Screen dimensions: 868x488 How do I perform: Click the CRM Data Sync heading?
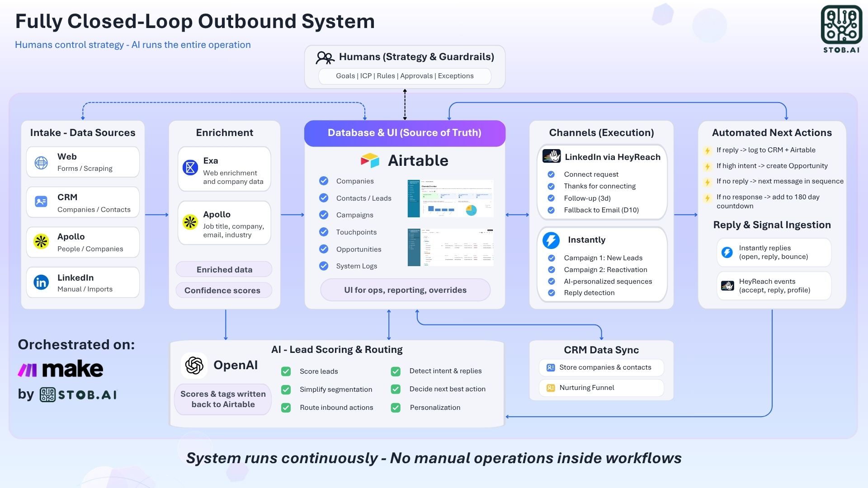coord(601,350)
